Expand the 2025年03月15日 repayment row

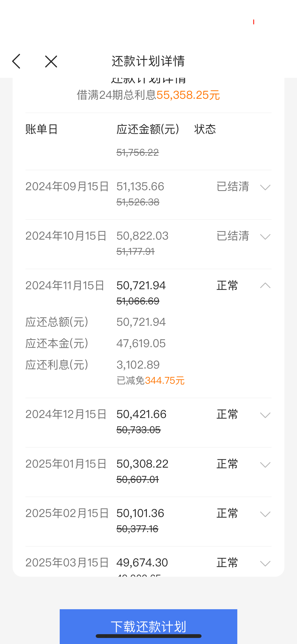pos(265,563)
